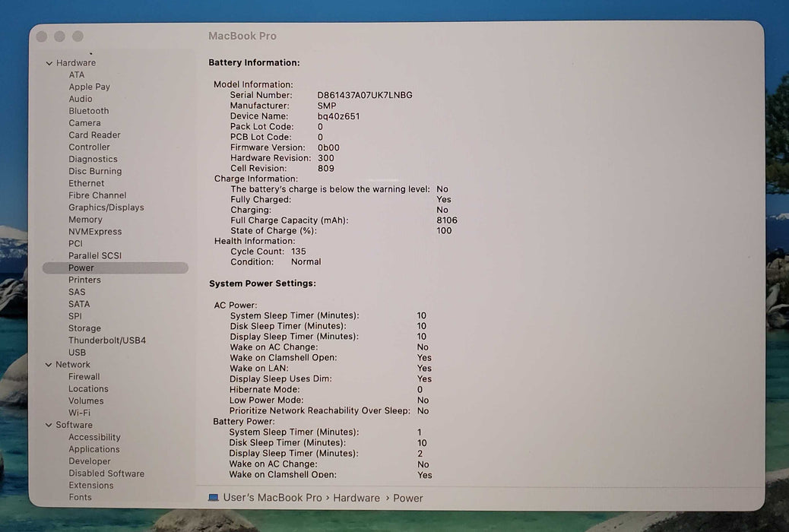Select USB in the sidebar

pyautogui.click(x=77, y=353)
